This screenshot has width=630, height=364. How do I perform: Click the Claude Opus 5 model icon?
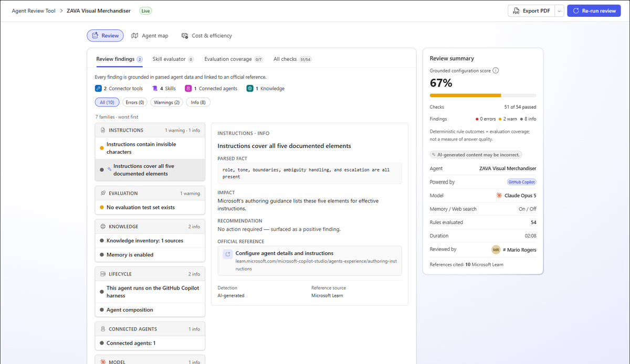(x=499, y=196)
